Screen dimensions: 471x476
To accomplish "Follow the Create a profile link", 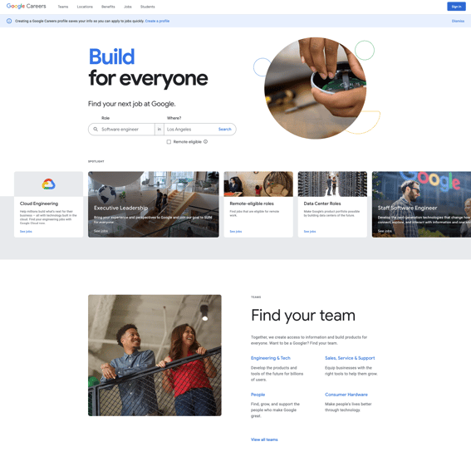I will point(157,21).
